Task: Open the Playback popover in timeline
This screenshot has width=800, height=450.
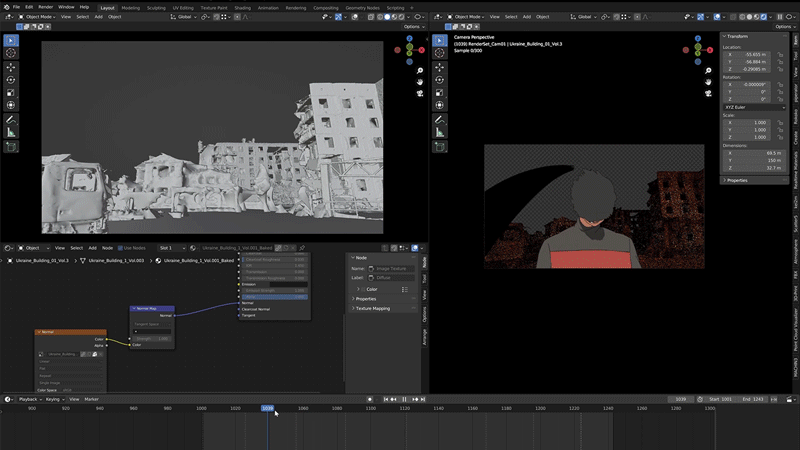Action: pos(29,399)
